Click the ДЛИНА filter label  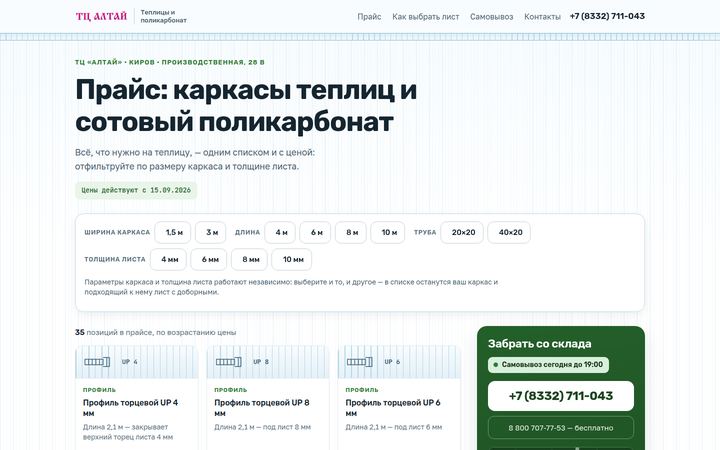tap(248, 232)
